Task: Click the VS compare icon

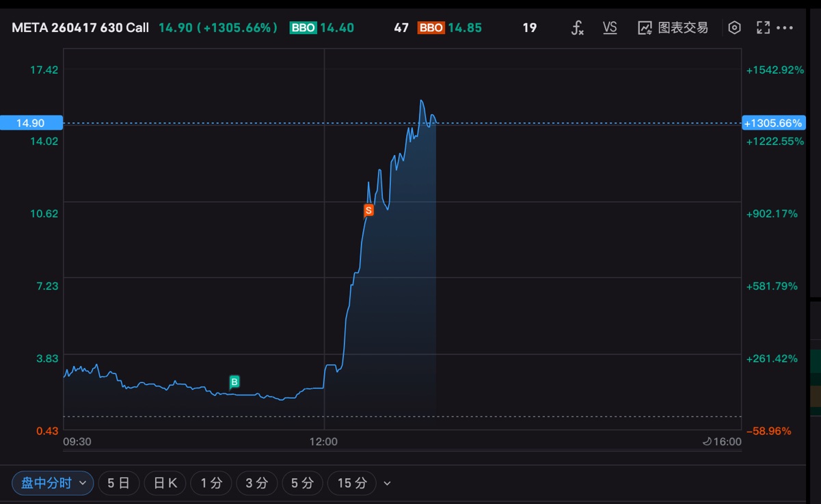Action: coord(610,27)
